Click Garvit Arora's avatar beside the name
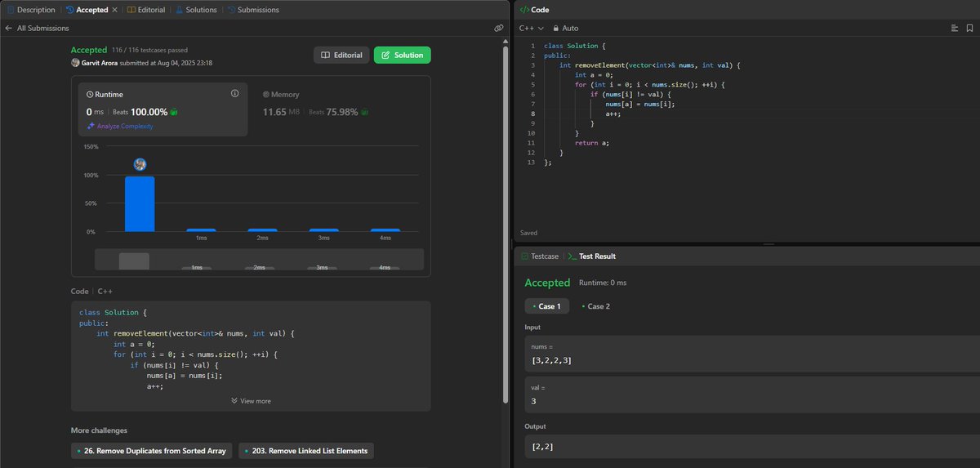The width and height of the screenshot is (980, 468). click(75, 62)
